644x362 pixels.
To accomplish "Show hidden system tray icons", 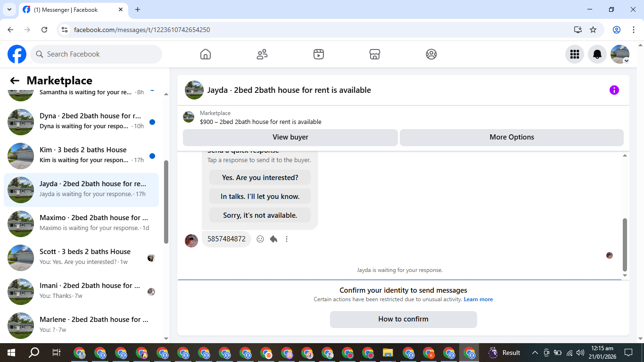I will 535,353.
